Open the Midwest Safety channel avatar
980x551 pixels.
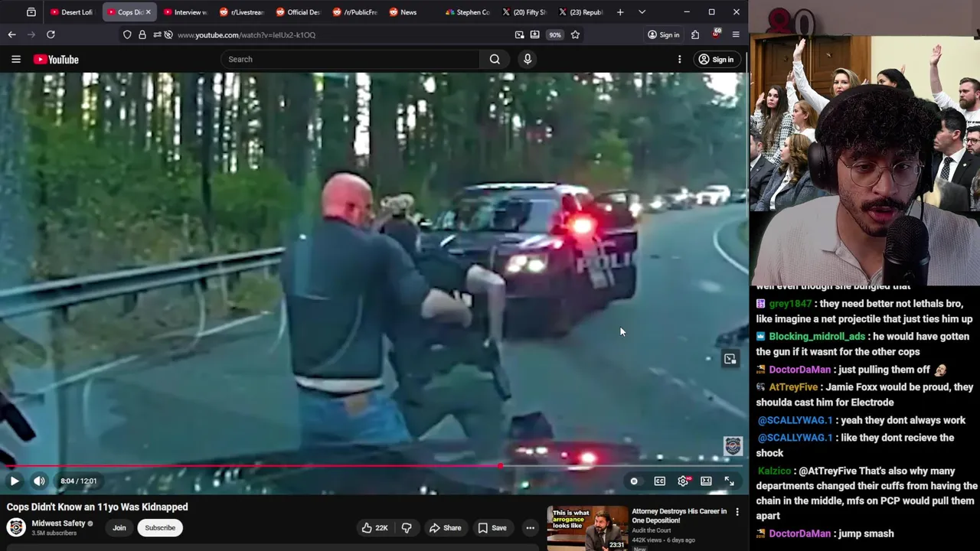16,527
